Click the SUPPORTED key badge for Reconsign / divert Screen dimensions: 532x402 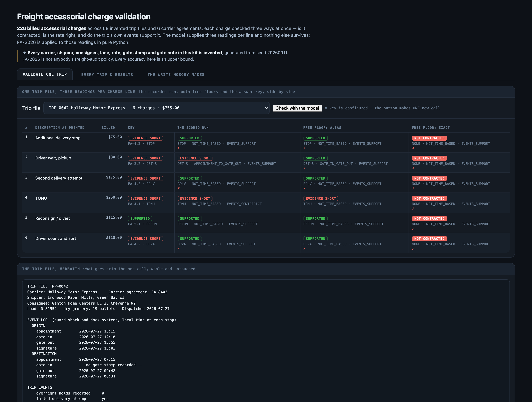pos(140,218)
